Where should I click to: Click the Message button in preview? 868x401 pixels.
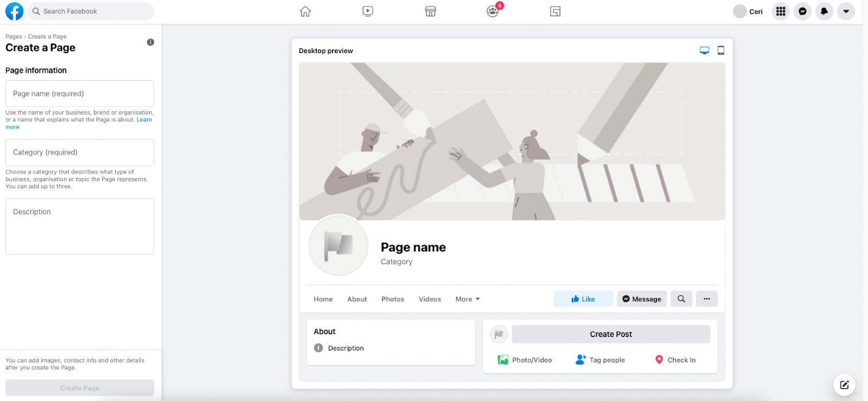point(642,299)
